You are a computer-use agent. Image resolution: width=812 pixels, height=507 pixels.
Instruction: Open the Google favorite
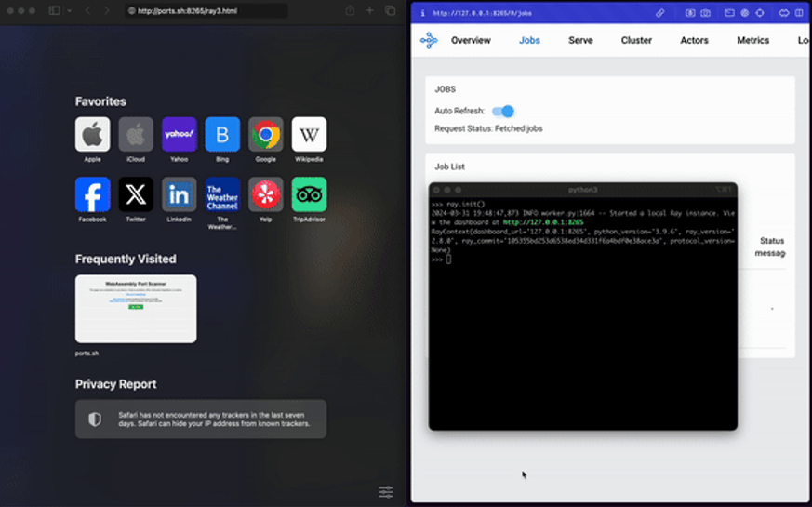click(x=266, y=134)
